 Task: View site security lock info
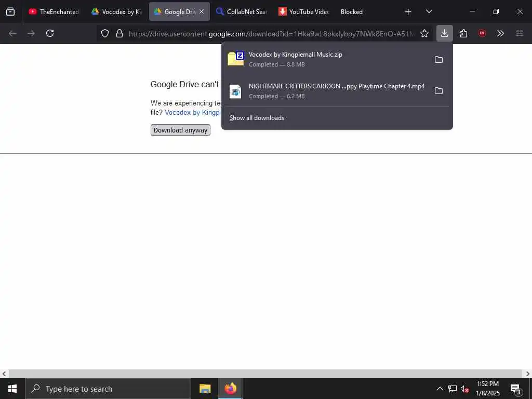(x=119, y=33)
